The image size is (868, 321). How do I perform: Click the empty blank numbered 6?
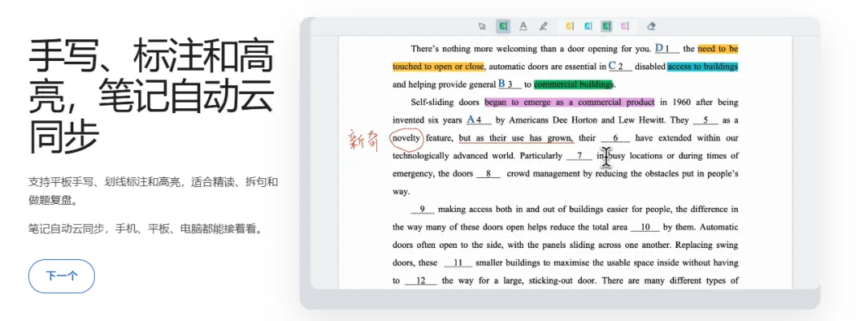(x=615, y=138)
